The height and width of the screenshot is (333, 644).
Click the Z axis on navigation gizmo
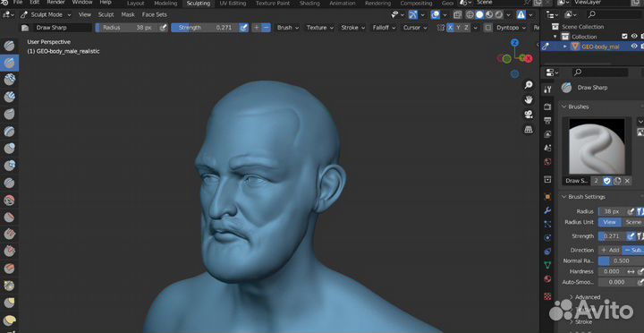click(514, 43)
